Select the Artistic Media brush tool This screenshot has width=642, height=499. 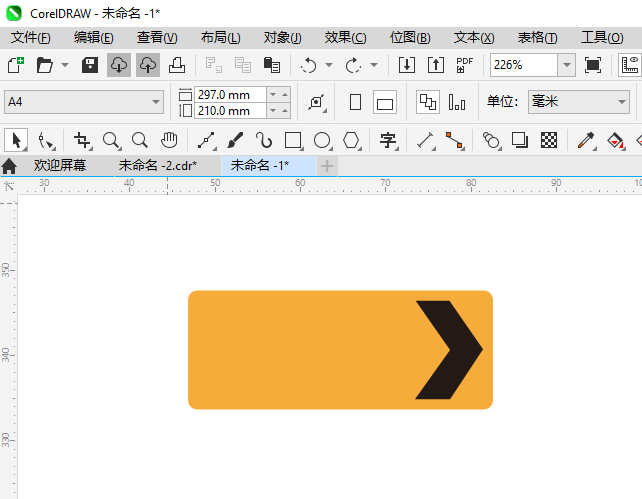235,140
